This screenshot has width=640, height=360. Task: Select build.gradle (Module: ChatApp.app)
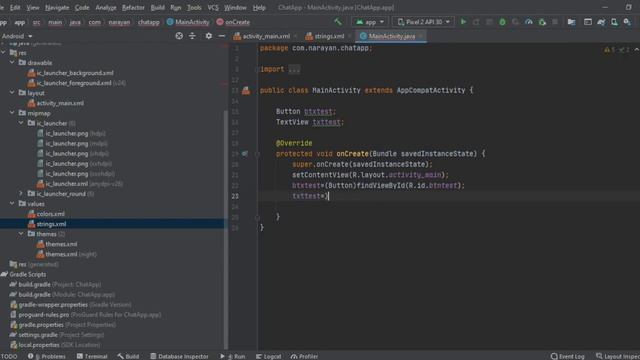pyautogui.click(x=62, y=294)
